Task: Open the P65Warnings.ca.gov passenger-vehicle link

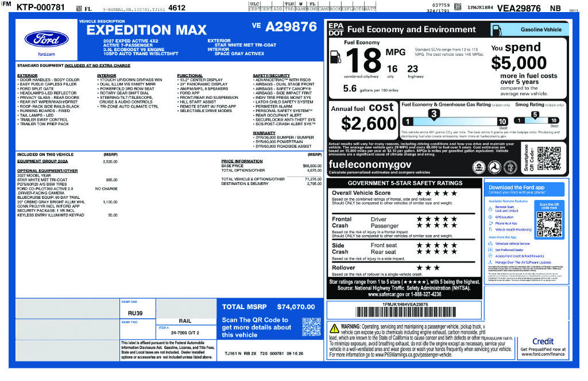Action: tap(413, 355)
